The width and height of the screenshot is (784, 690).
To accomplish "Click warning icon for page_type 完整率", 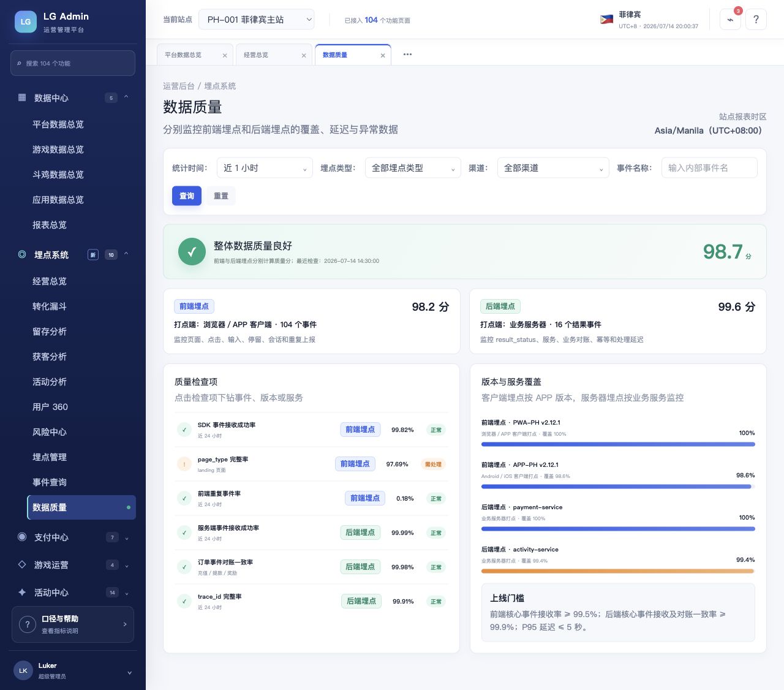I will (x=184, y=464).
